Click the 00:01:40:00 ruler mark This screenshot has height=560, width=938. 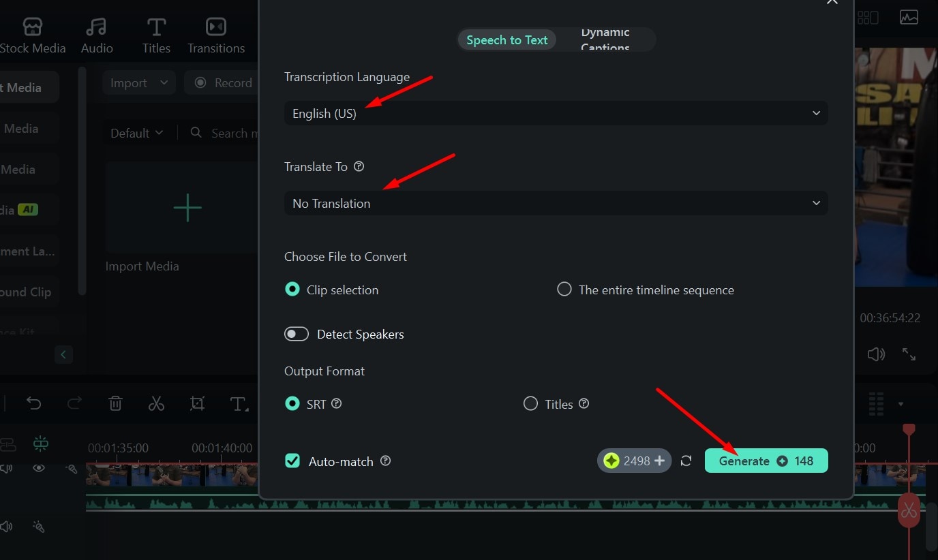tap(222, 448)
